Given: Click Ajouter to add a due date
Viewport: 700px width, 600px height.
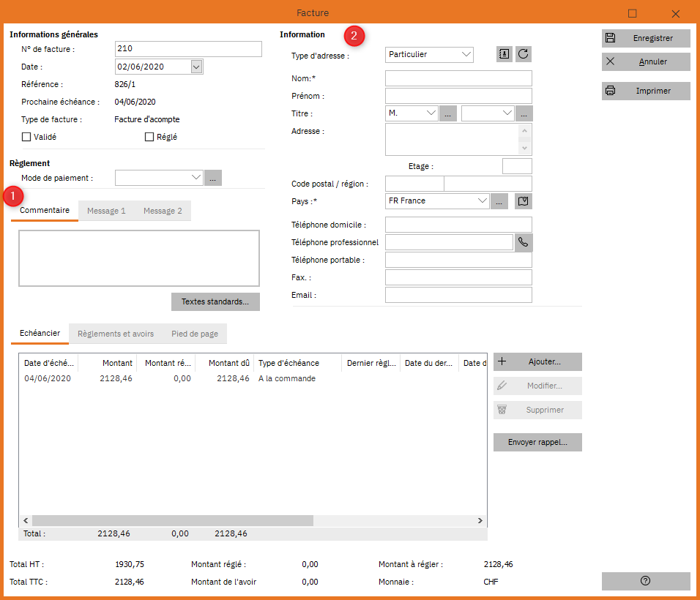Looking at the screenshot, I should (x=537, y=361).
